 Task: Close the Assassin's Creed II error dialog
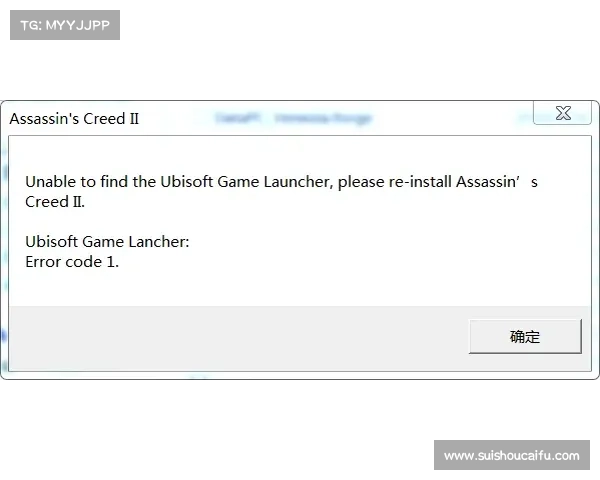point(562,113)
